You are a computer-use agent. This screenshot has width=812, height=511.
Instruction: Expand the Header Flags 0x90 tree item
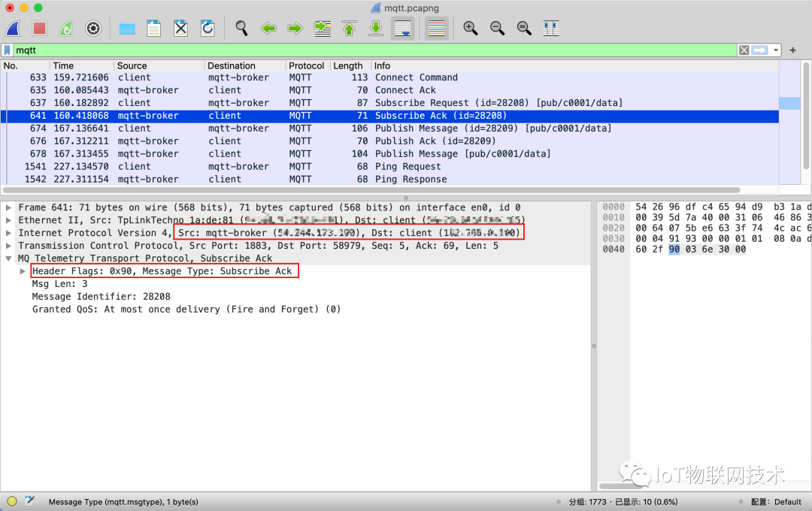pyautogui.click(x=23, y=271)
